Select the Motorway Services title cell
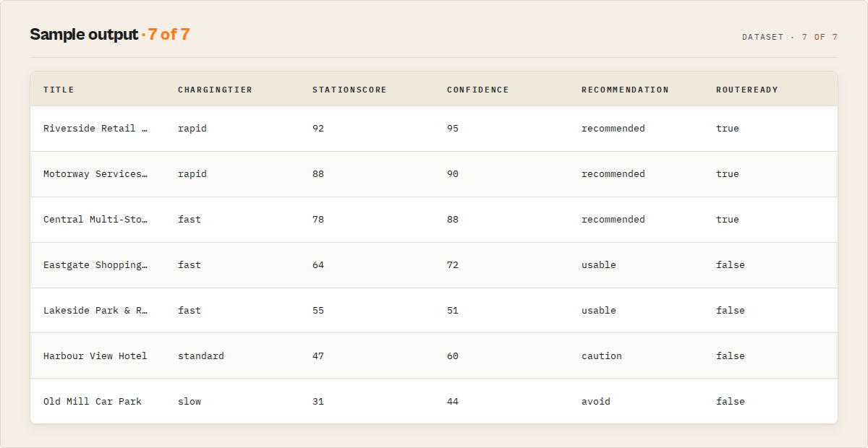This screenshot has height=448, width=868. [x=95, y=174]
